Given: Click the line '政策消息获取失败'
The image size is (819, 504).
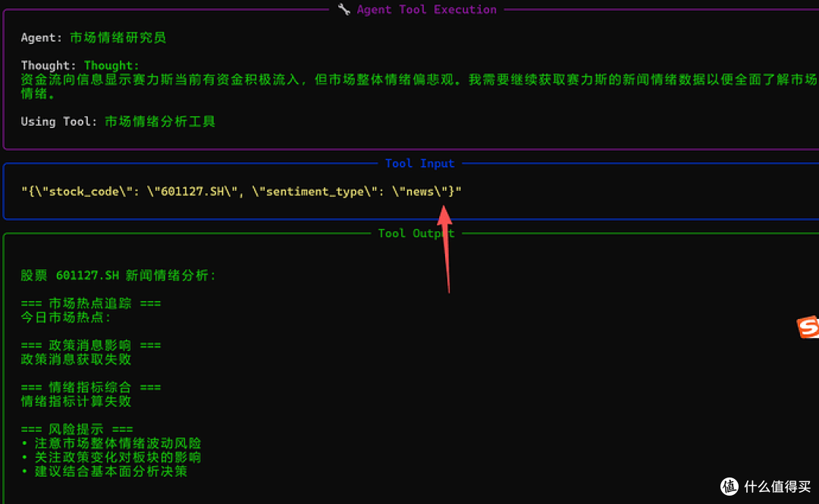Looking at the screenshot, I should tap(76, 359).
